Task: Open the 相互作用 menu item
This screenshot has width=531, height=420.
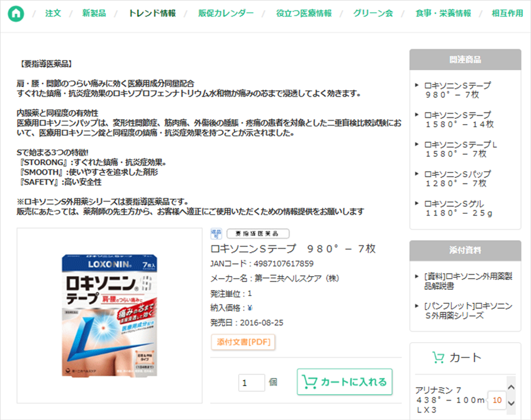Action: pos(507,13)
